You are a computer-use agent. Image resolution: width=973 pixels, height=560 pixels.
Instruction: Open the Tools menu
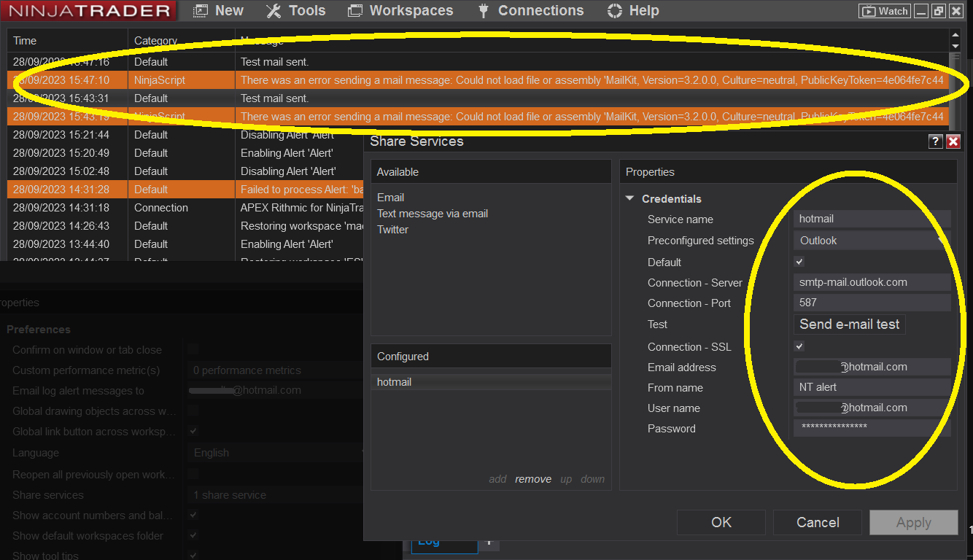295,11
